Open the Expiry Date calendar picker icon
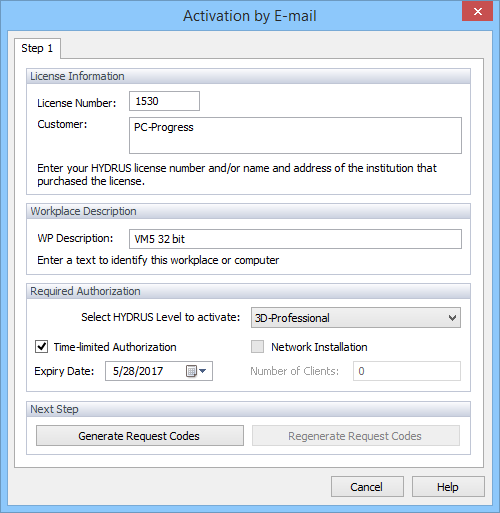This screenshot has width=500, height=513. pyautogui.click(x=196, y=371)
